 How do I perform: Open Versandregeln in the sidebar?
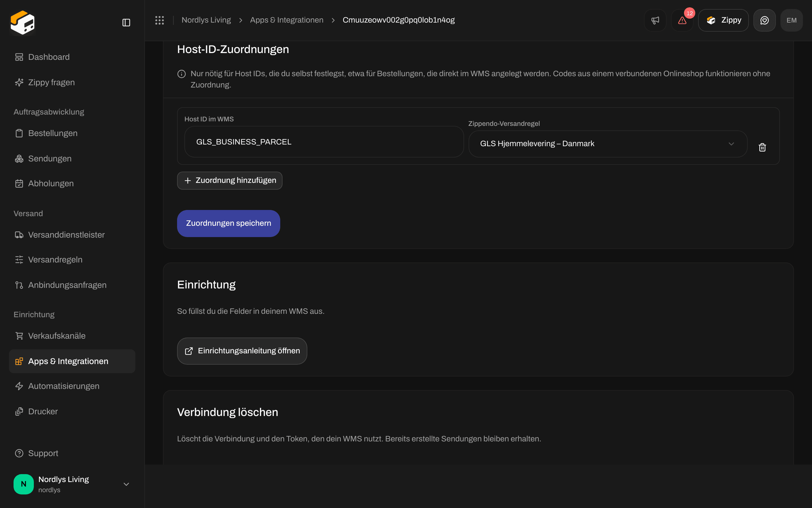tap(72, 260)
